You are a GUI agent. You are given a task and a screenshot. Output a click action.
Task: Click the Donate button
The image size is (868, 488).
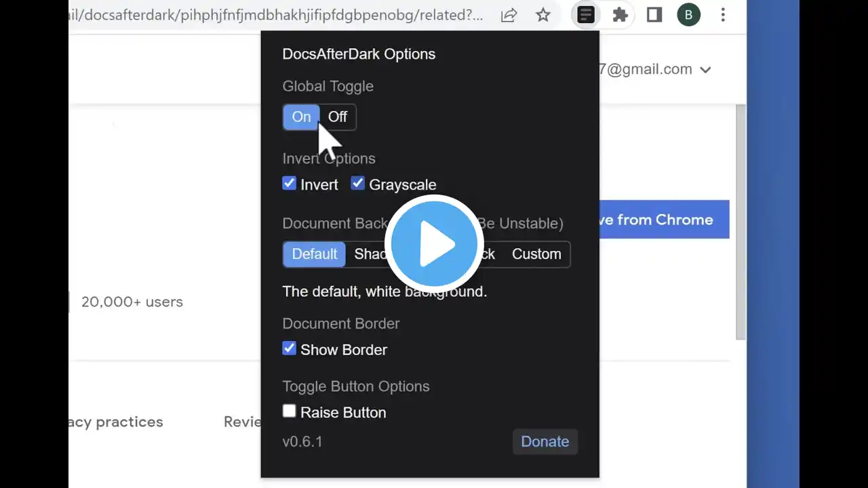(x=545, y=442)
